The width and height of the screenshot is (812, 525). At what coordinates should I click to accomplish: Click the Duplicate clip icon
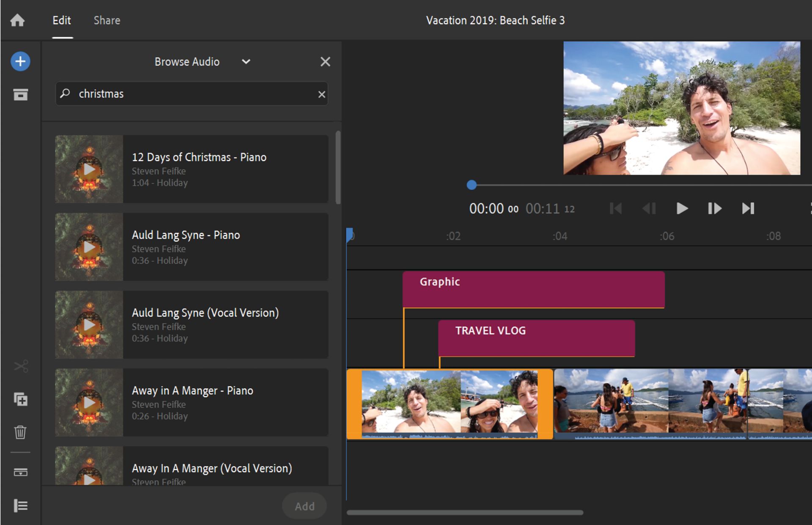pyautogui.click(x=20, y=399)
